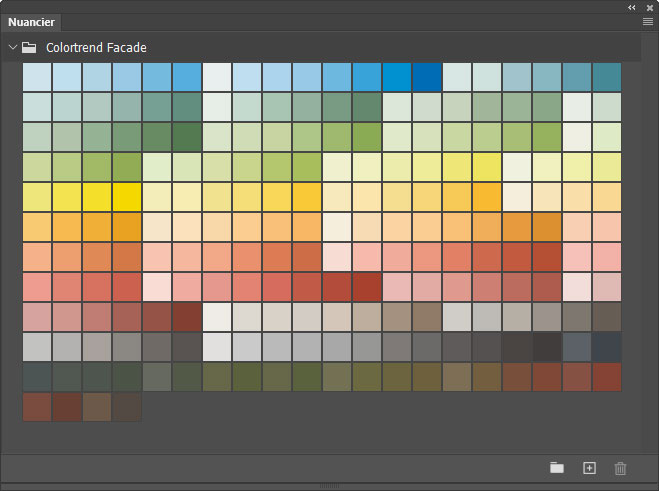Select the first swatch in the bottom row
Viewport: 659px width, 491px height.
pyautogui.click(x=37, y=407)
